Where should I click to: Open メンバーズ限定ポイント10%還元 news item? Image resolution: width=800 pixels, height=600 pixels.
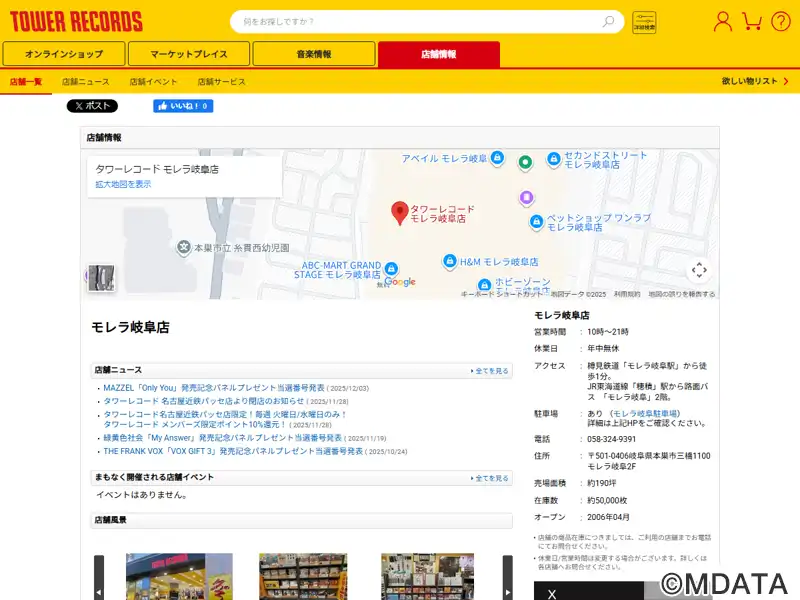(x=225, y=419)
